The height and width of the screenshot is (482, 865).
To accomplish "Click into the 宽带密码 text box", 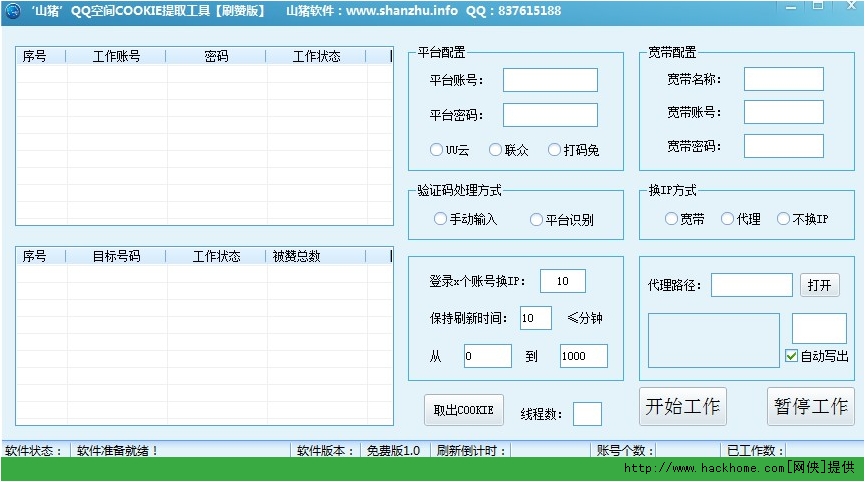I will [x=783, y=146].
